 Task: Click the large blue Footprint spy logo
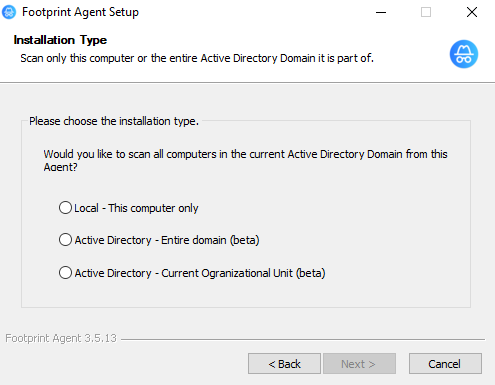(464, 54)
